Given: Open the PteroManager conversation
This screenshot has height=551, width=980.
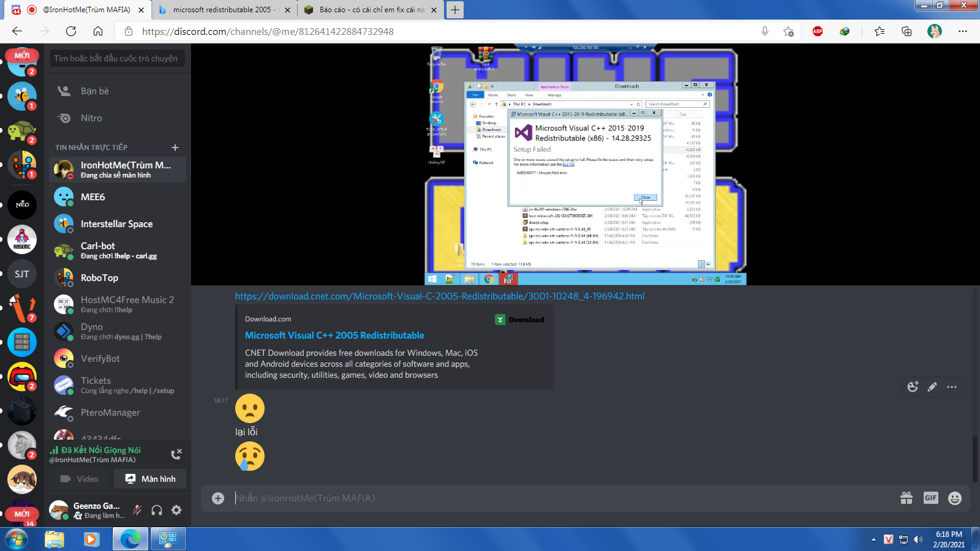Looking at the screenshot, I should (x=117, y=412).
